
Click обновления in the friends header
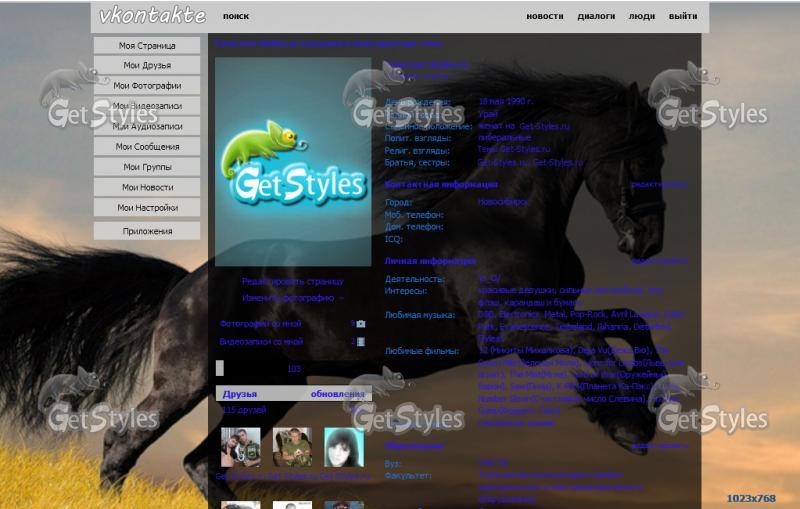[x=337, y=394]
